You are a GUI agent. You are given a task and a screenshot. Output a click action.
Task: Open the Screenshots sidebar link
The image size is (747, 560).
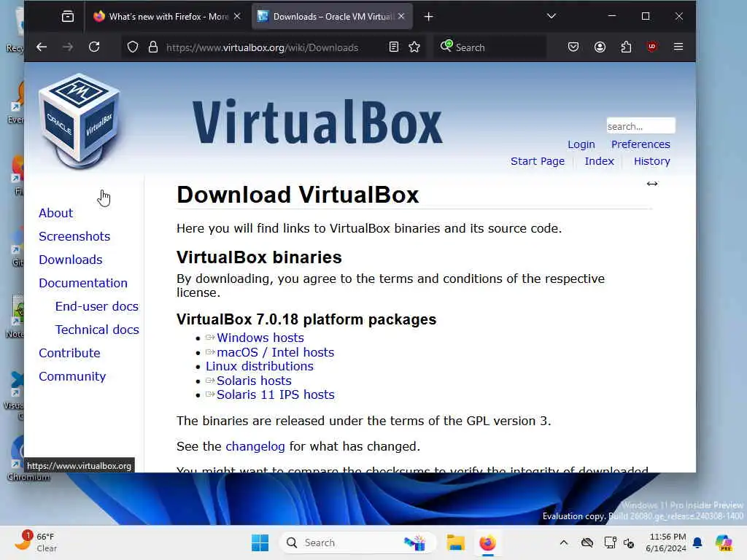click(x=74, y=237)
